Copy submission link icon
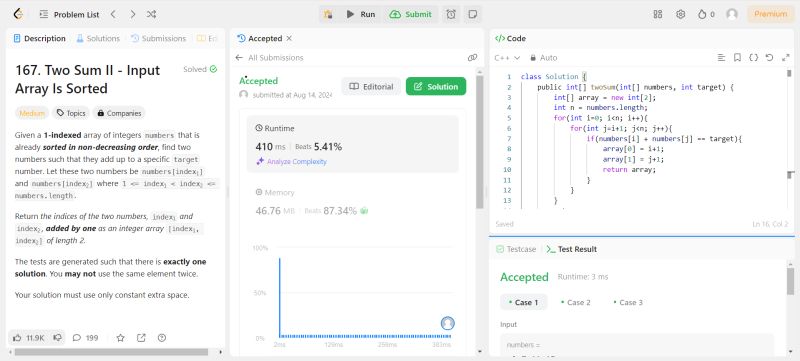800x361 pixels. tap(472, 58)
